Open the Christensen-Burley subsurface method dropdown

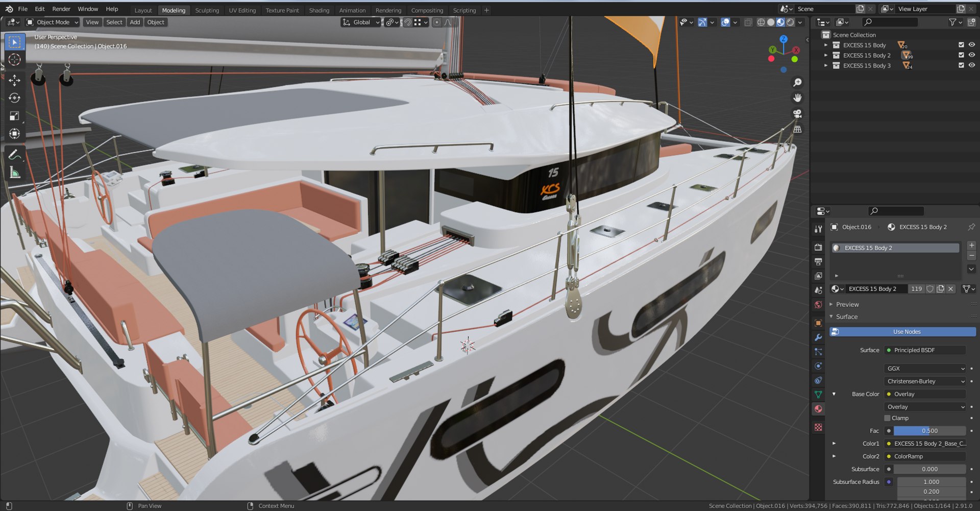click(x=925, y=381)
